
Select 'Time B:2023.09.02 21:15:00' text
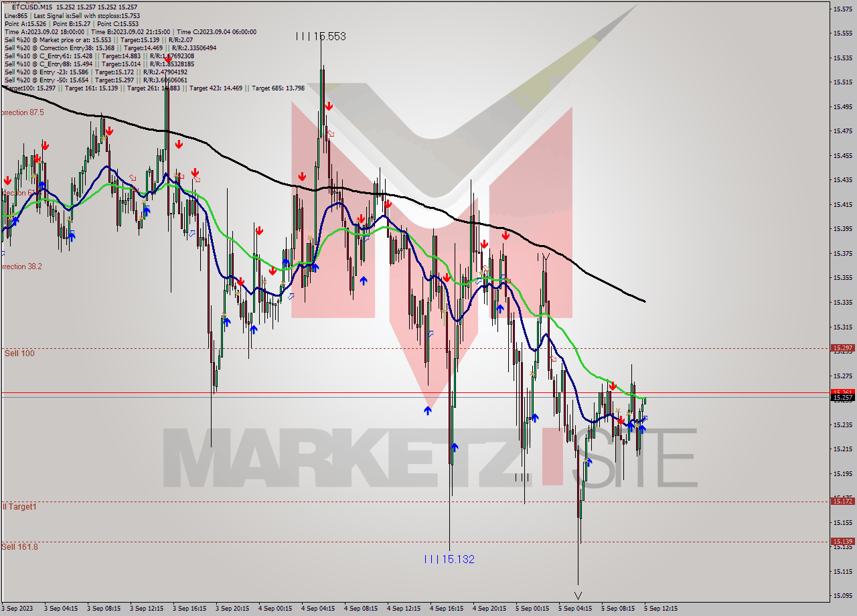point(131,31)
